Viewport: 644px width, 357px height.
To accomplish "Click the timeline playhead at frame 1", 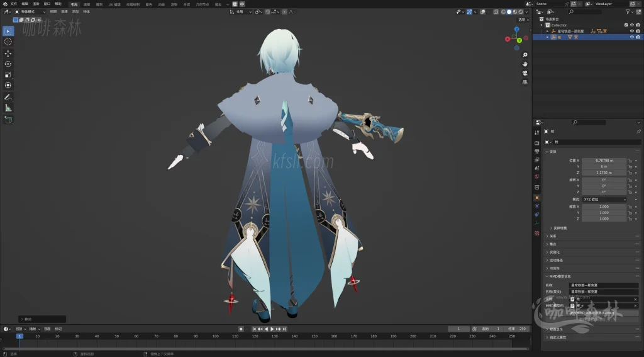I will (x=19, y=336).
